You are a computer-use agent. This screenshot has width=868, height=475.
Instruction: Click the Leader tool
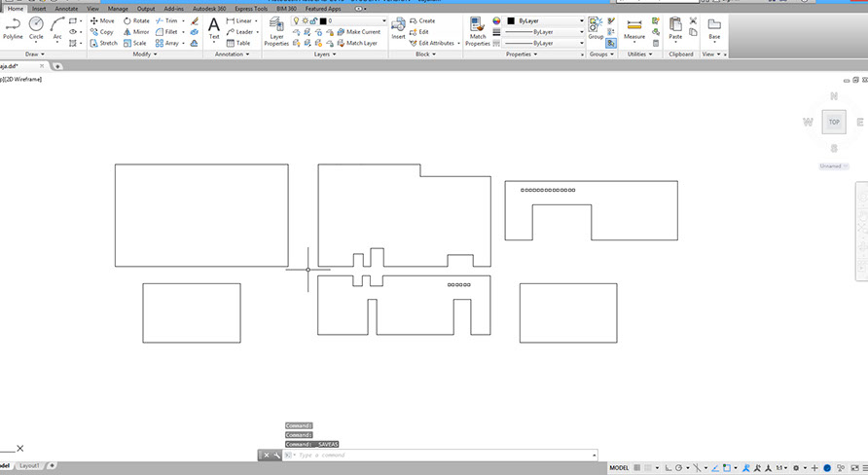click(x=239, y=31)
